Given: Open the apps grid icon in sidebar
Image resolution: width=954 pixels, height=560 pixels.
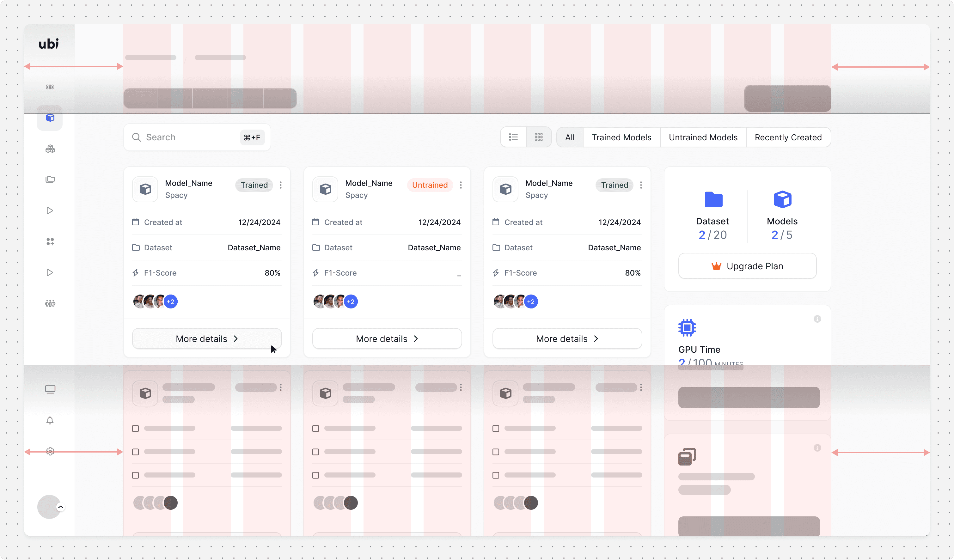Looking at the screenshot, I should pos(50,87).
